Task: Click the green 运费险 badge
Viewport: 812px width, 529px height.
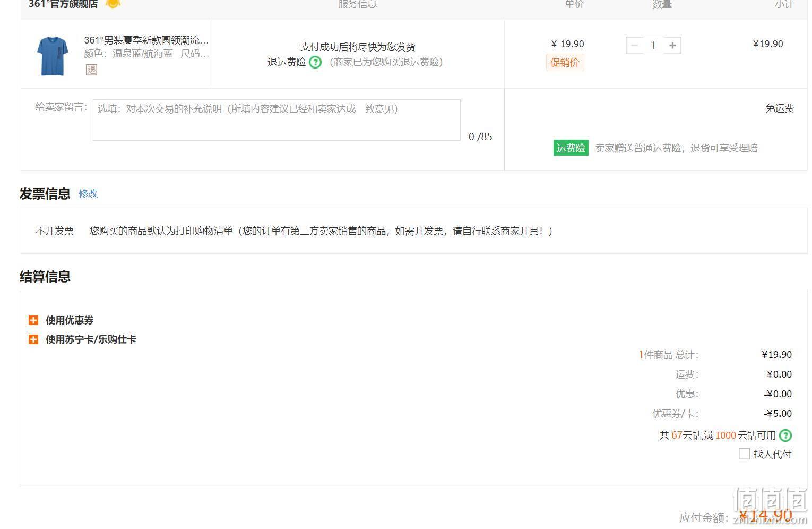Action: (571, 148)
